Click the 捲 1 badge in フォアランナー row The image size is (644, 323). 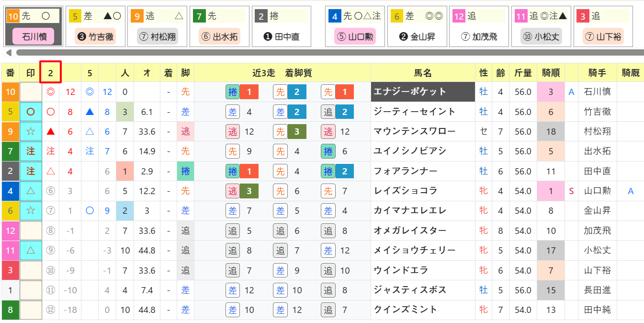click(x=242, y=171)
